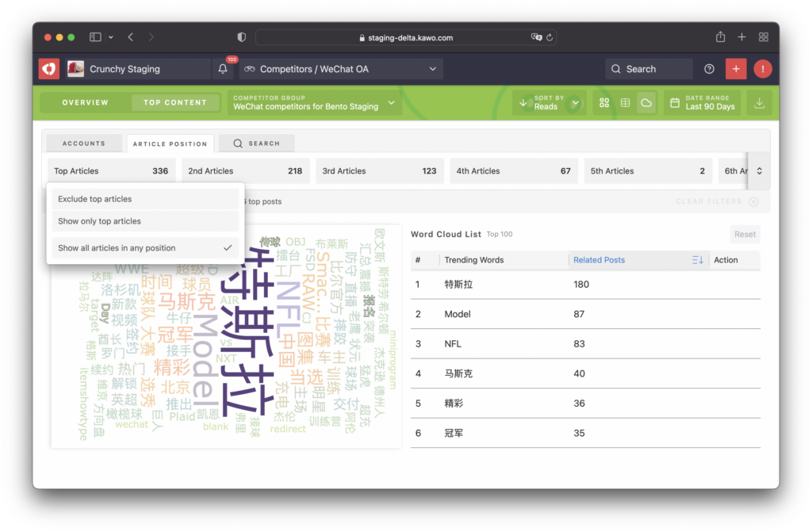812x532 pixels.
Task: Select Show all articles in any position
Action: point(145,248)
